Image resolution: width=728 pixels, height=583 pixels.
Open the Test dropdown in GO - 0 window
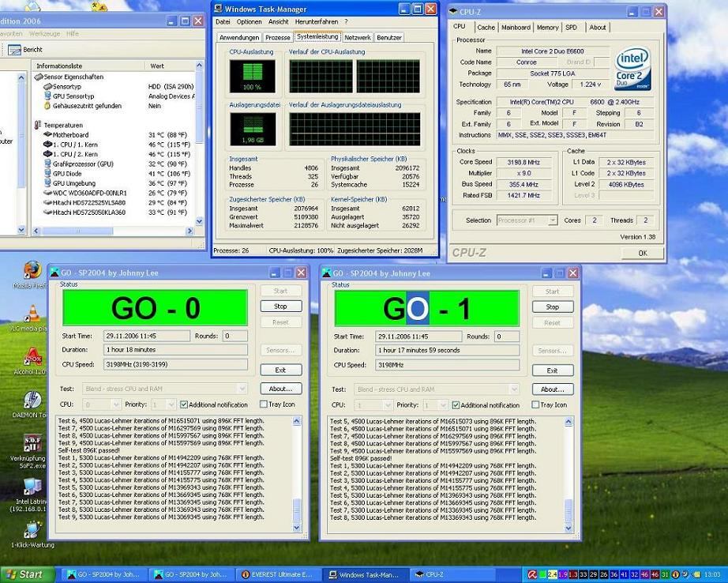(242, 389)
